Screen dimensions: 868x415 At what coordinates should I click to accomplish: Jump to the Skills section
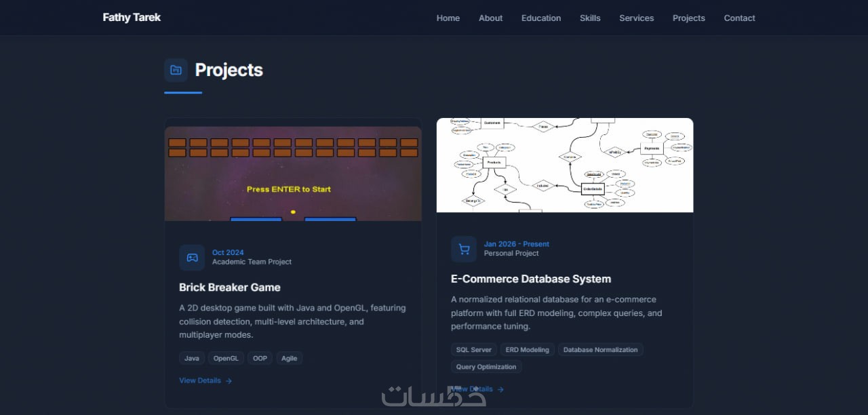[590, 18]
